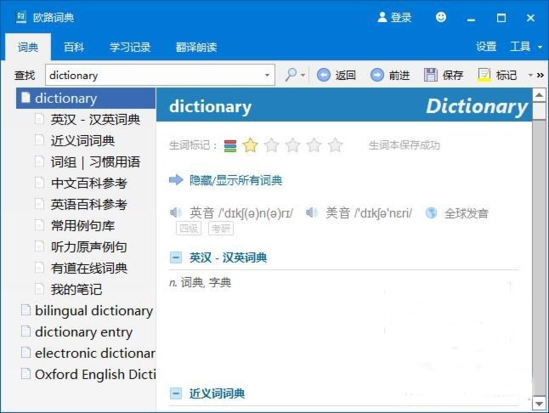Open toolbar overflow chevron

[x=540, y=75]
